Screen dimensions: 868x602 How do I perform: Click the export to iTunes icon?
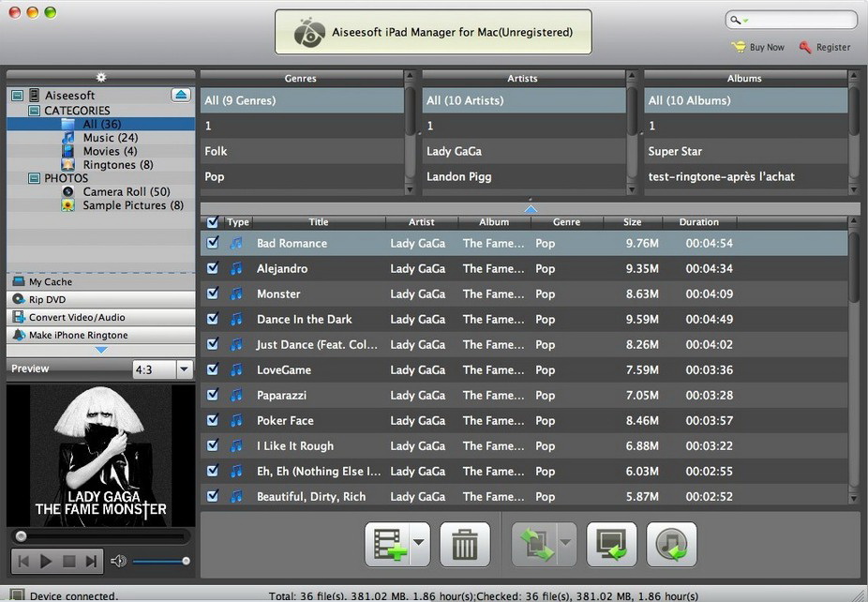pos(671,545)
